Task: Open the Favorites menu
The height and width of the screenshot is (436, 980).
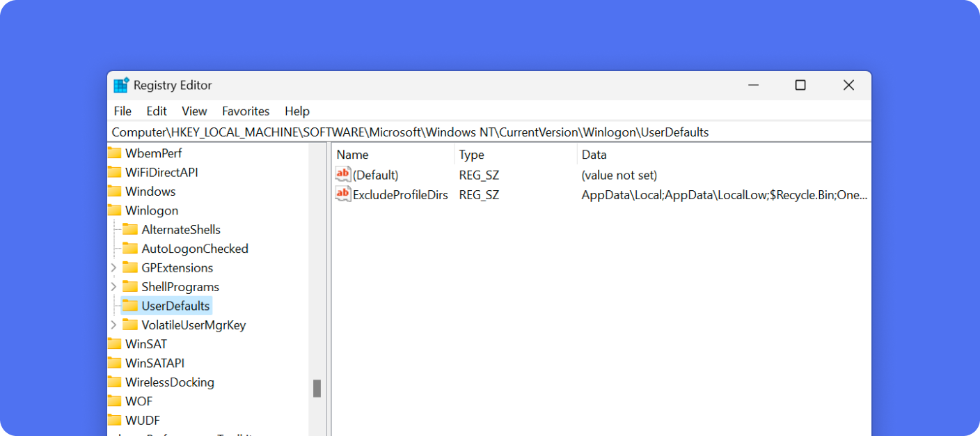Action: tap(245, 111)
